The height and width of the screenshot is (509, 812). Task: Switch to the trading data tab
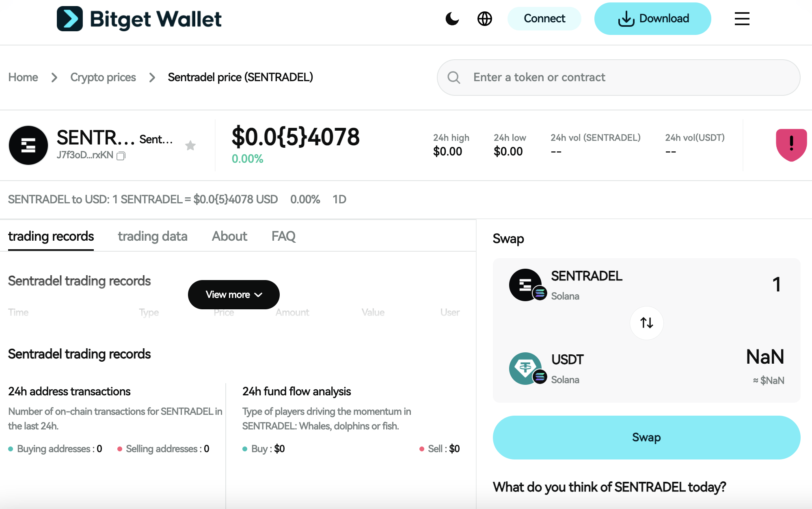153,236
